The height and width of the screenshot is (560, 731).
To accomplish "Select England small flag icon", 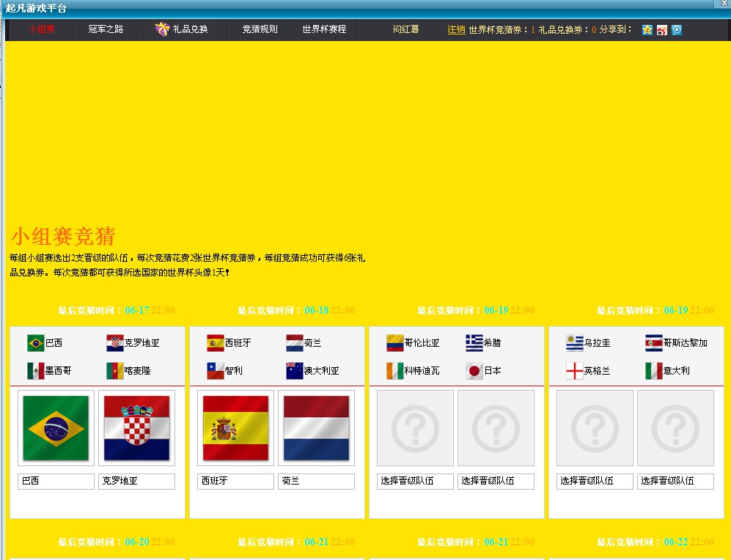I will point(574,371).
